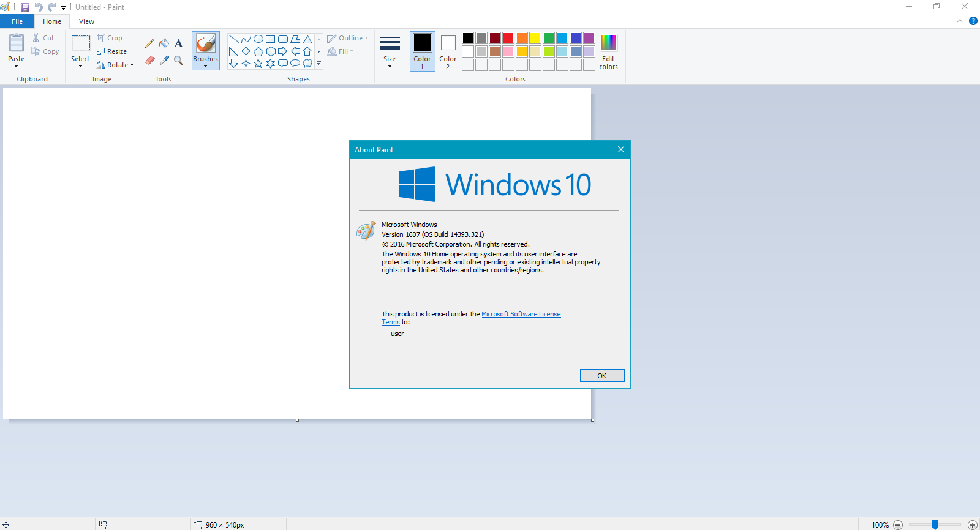Expand the Brushes dropdown
The height and width of the screenshot is (530, 980).
205,63
